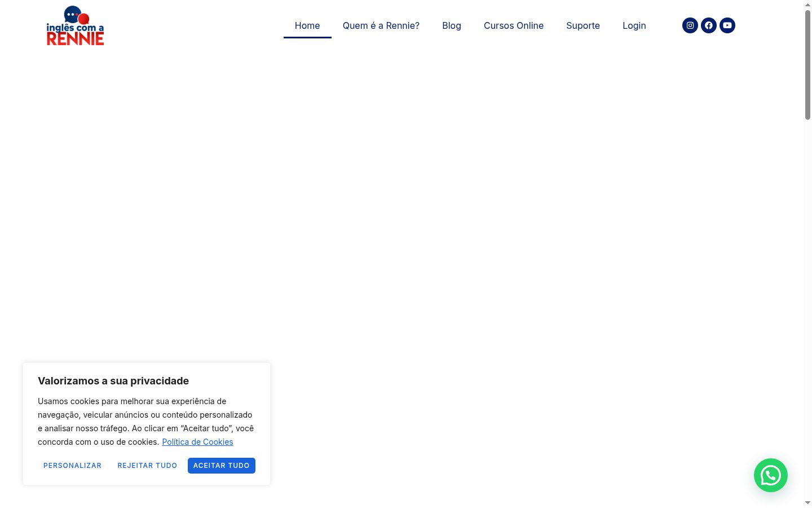The image size is (812, 508).
Task: Open the 'Quem é a Rennie?' page
Action: pos(381,25)
